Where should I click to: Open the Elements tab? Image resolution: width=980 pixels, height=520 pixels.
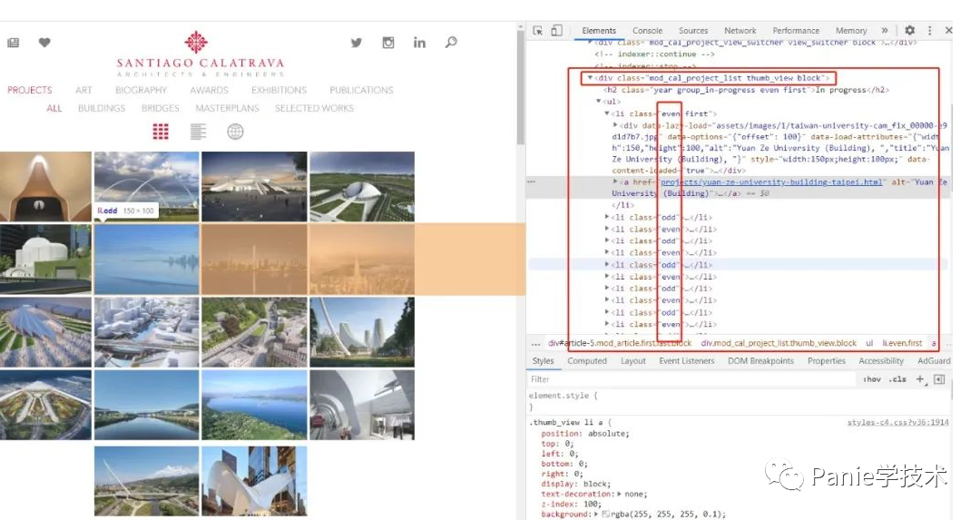(599, 30)
